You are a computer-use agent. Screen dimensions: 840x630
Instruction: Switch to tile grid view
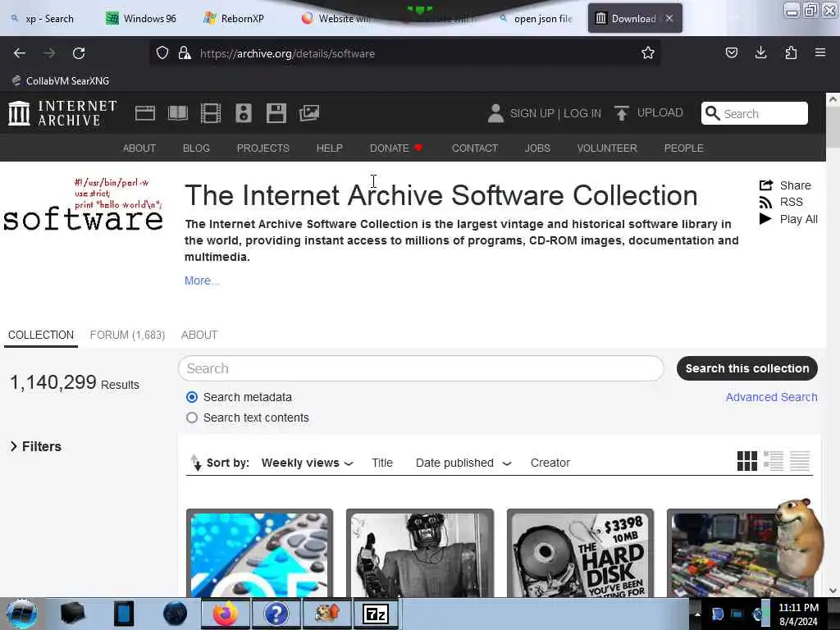(x=746, y=461)
